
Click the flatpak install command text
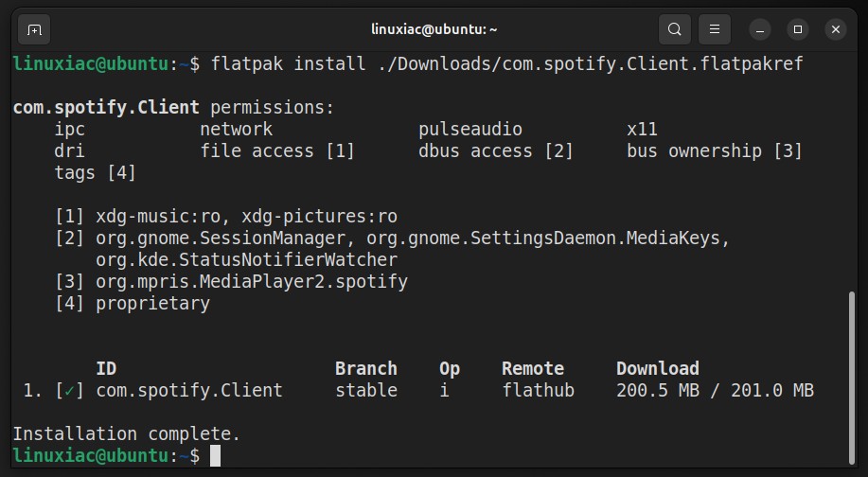[x=506, y=63]
